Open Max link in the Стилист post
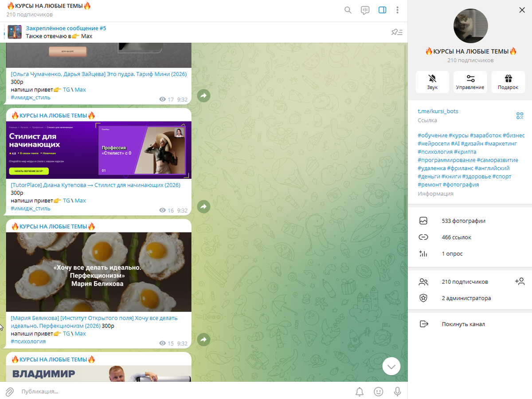 click(x=80, y=201)
